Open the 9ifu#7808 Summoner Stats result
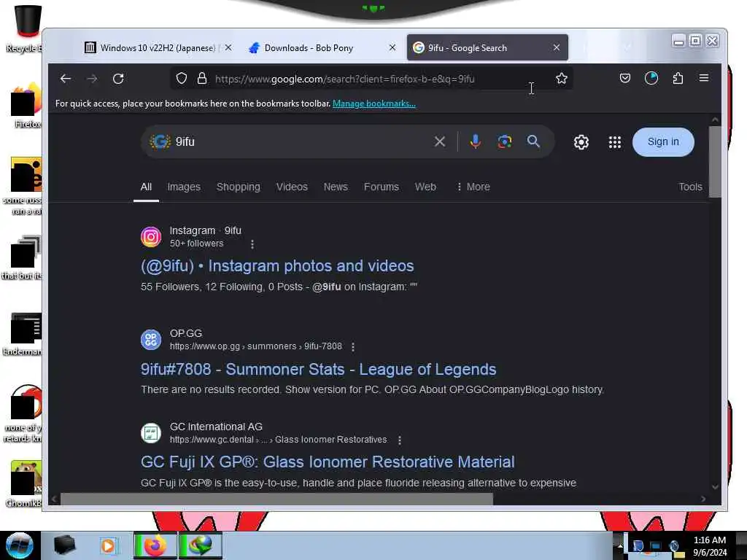Viewport: 747px width, 560px height. pyautogui.click(x=318, y=369)
